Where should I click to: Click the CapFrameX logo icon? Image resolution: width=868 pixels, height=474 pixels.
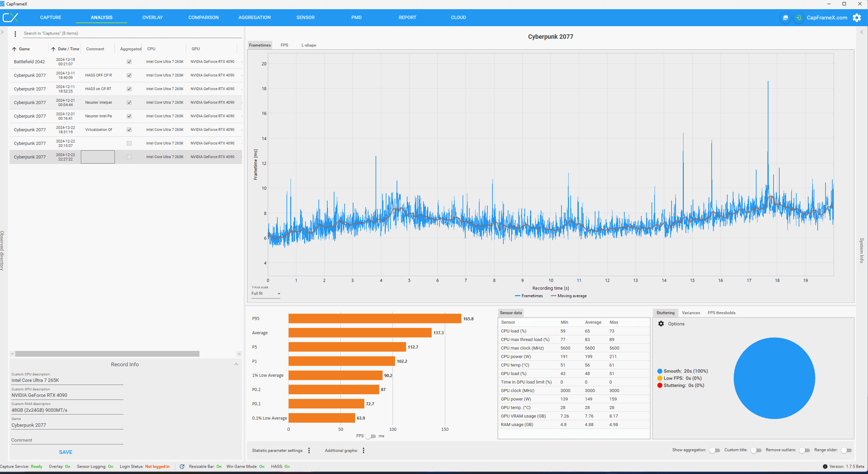[x=11, y=18]
